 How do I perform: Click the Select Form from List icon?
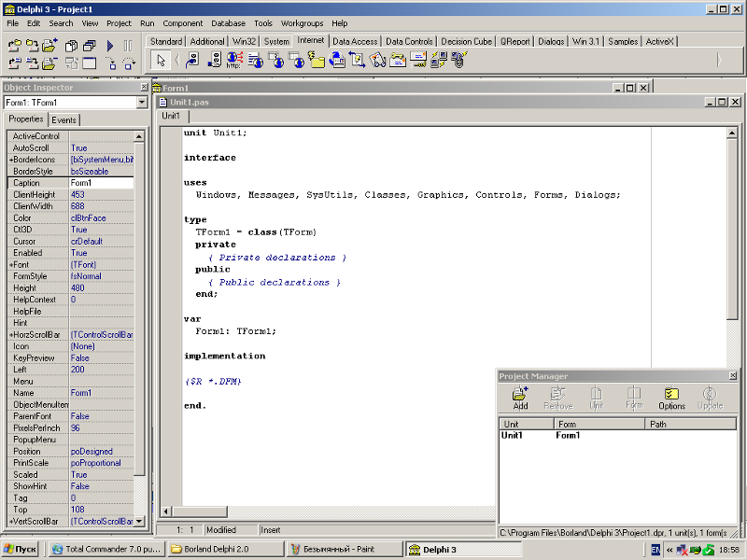(89, 46)
